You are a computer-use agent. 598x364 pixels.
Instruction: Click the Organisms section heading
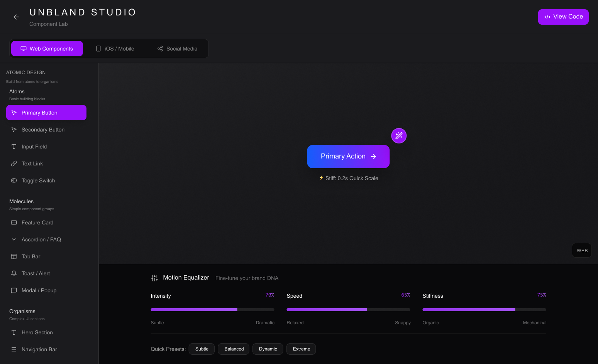pyautogui.click(x=22, y=311)
